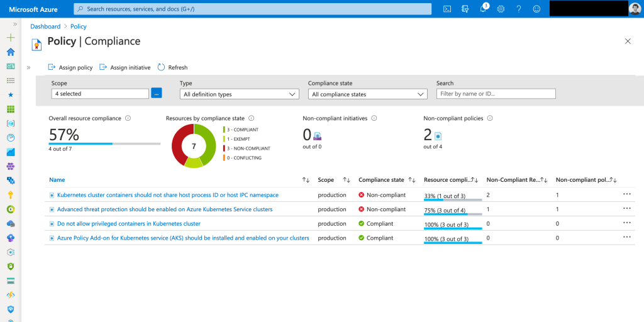644x322 pixels.
Task: Click info icon beside Non-compliant initiatives
Action: coord(374,118)
